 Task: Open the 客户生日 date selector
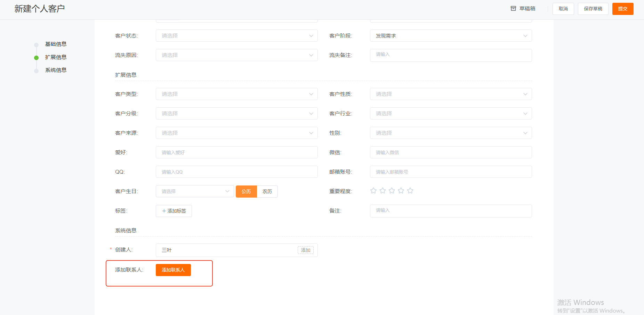195,191
